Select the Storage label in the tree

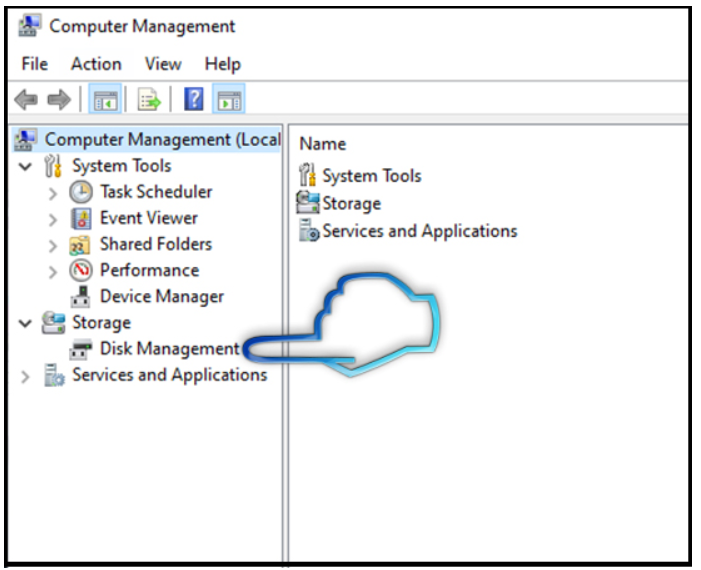tap(101, 323)
